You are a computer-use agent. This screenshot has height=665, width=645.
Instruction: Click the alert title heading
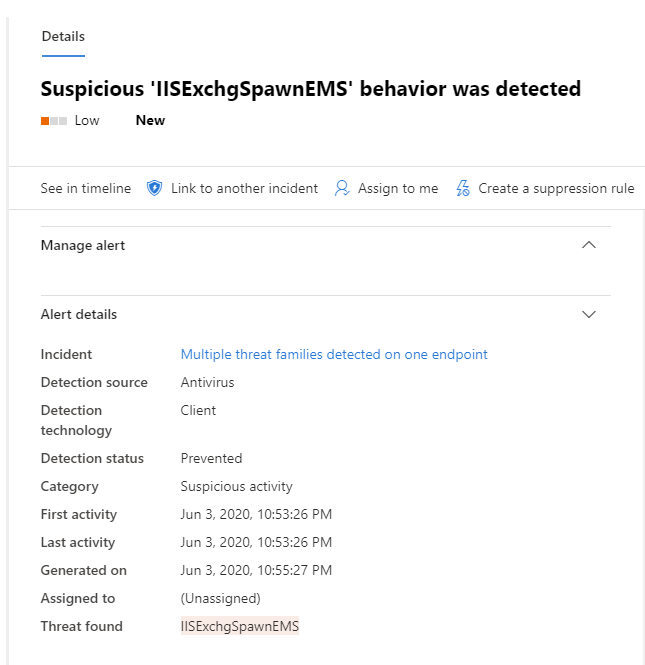[x=310, y=88]
